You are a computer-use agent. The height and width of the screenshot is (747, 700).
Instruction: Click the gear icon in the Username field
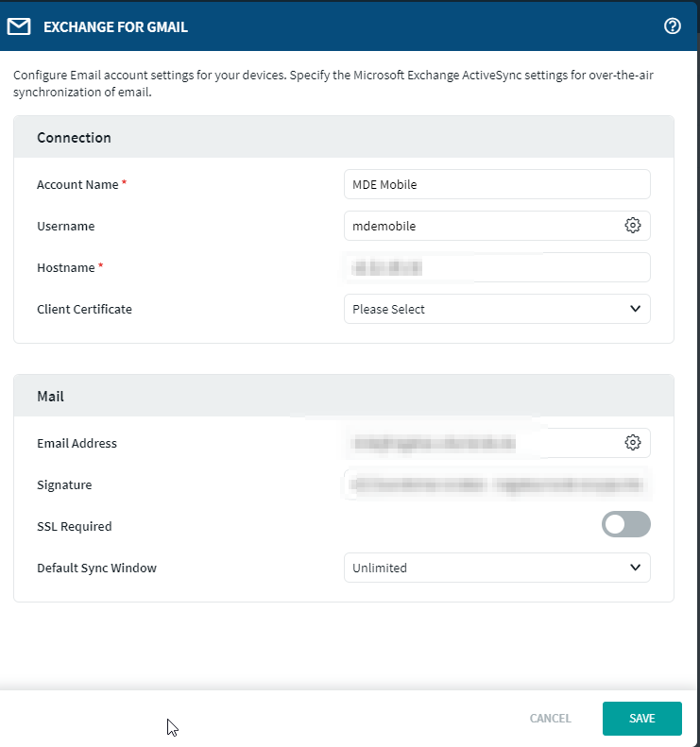point(633,226)
